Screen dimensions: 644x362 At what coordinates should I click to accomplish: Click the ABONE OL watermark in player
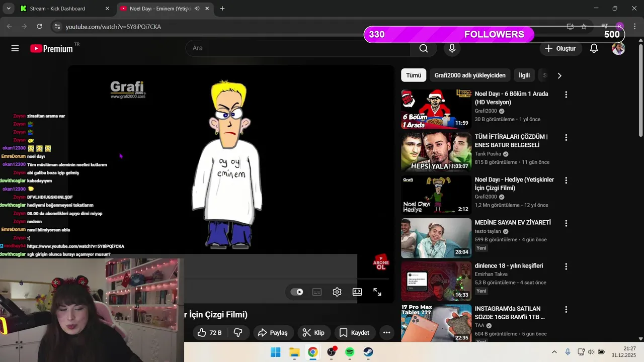(x=381, y=262)
